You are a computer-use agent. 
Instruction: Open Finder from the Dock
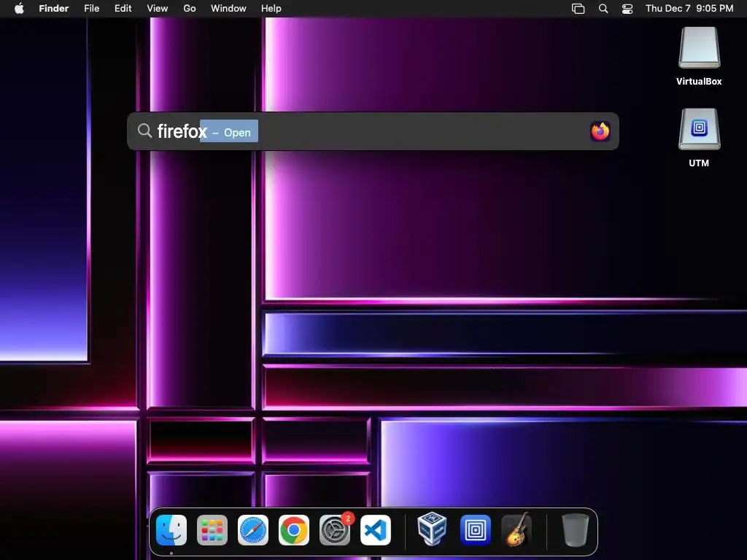(171, 530)
